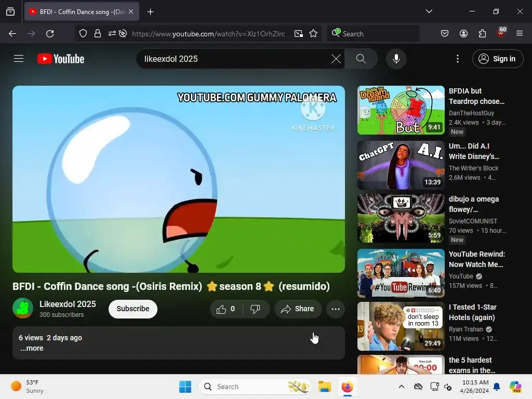This screenshot has height=399, width=532.
Task: Click the YouTube URL address field
Action: click(x=208, y=34)
